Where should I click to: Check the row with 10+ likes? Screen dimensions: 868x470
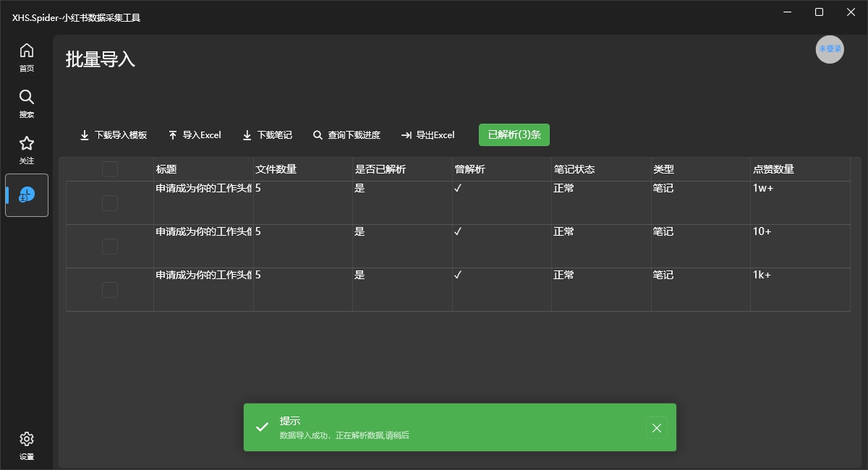pos(110,247)
